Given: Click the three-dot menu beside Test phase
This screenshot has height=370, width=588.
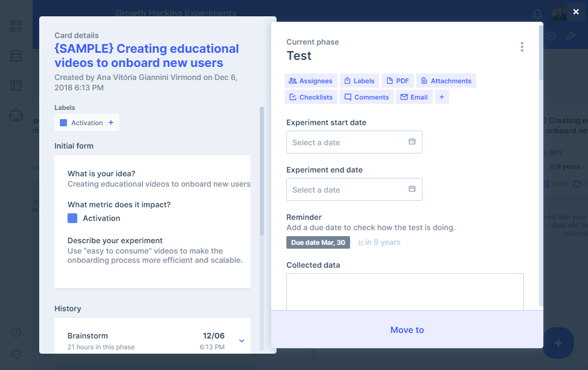Looking at the screenshot, I should click(522, 47).
